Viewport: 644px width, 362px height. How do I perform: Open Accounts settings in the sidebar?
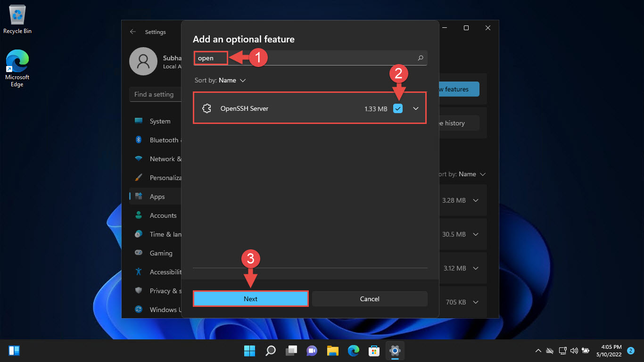pyautogui.click(x=139, y=215)
